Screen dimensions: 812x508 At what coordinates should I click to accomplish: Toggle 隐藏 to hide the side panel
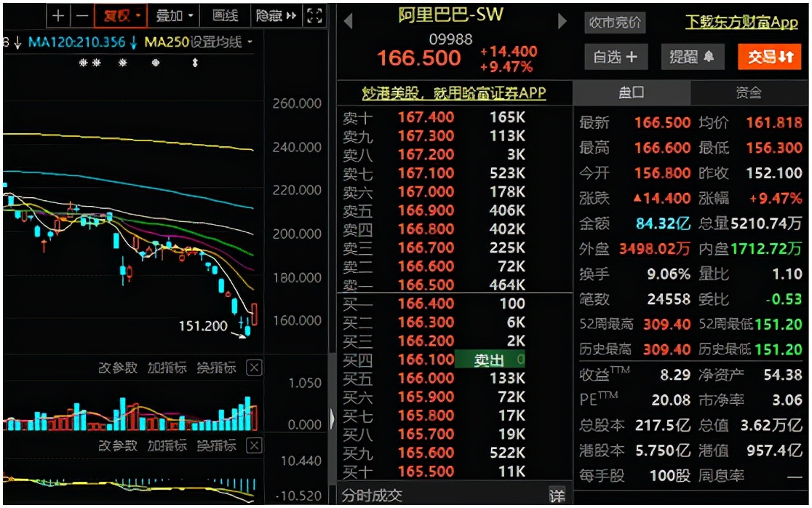[276, 15]
